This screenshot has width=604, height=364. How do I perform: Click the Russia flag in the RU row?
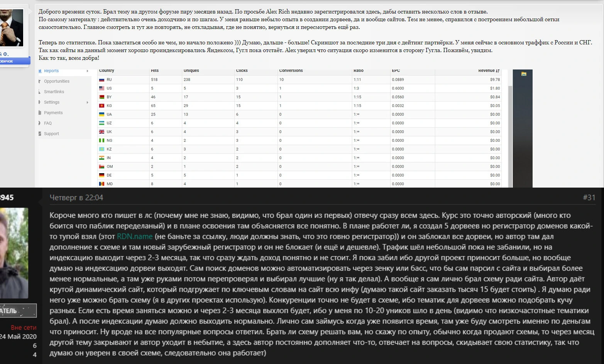coord(102,80)
